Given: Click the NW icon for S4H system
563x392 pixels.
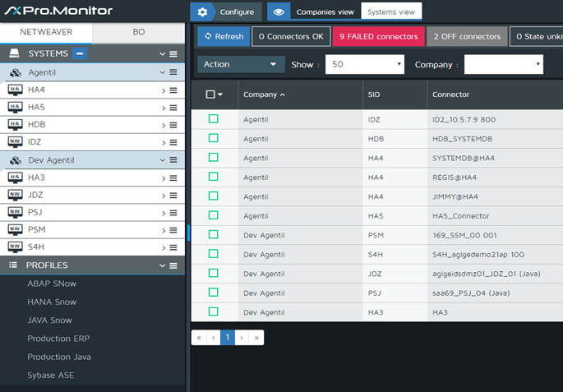Looking at the screenshot, I should pyautogui.click(x=15, y=247).
